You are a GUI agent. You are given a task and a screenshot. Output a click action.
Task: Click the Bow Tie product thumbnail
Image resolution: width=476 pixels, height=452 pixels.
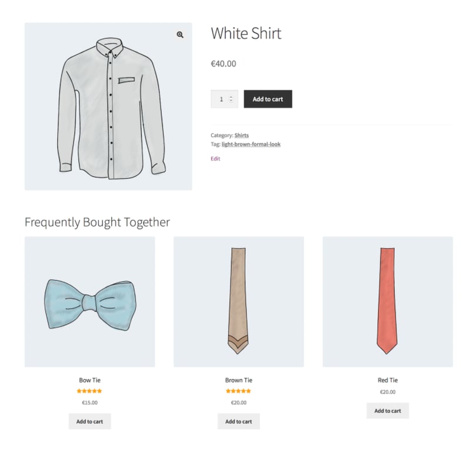89,301
